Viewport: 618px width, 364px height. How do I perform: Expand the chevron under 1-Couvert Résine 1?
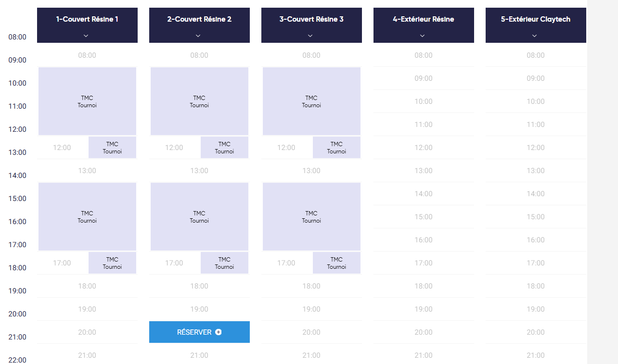click(x=86, y=36)
